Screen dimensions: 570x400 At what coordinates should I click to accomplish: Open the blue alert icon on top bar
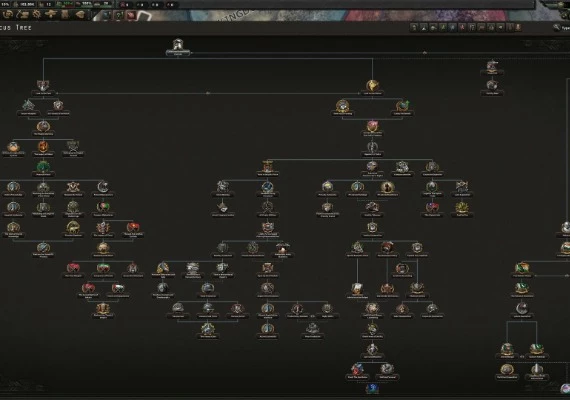[x=106, y=15]
